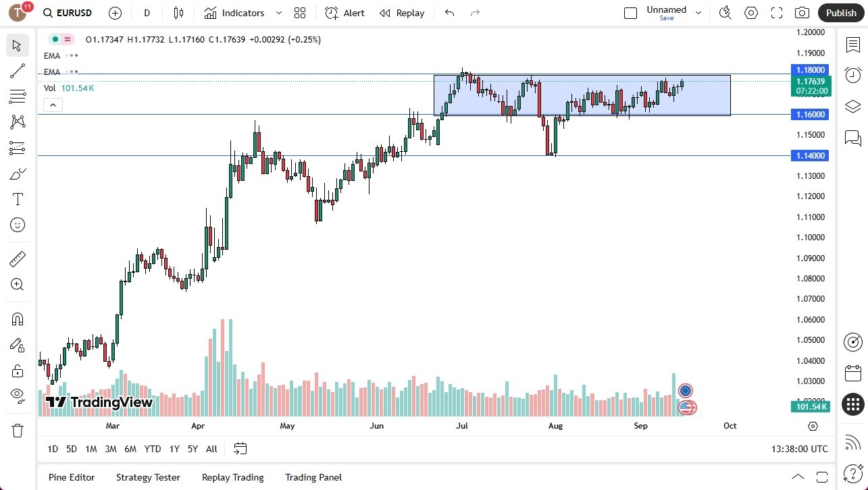
Task: Select the Trend Line tool
Action: coord(17,71)
